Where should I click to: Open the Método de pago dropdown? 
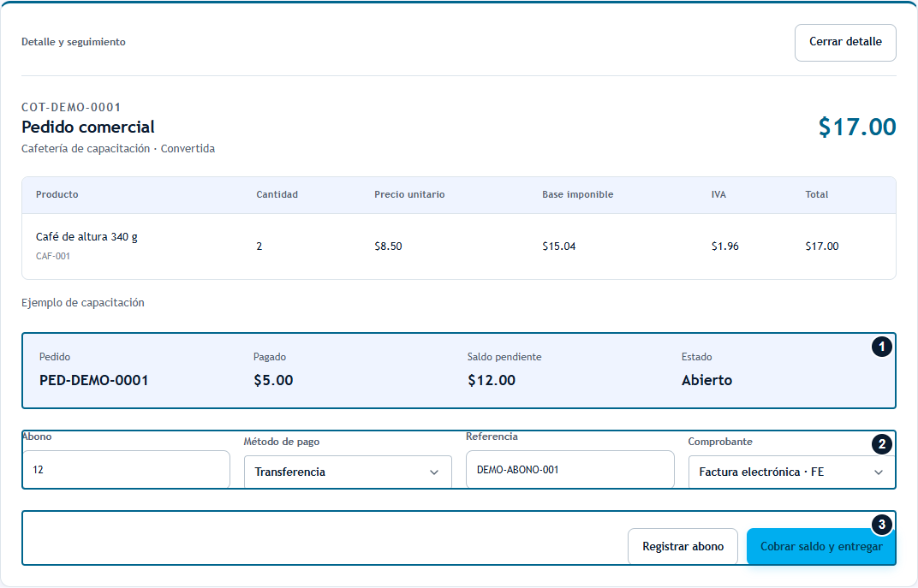click(x=348, y=472)
